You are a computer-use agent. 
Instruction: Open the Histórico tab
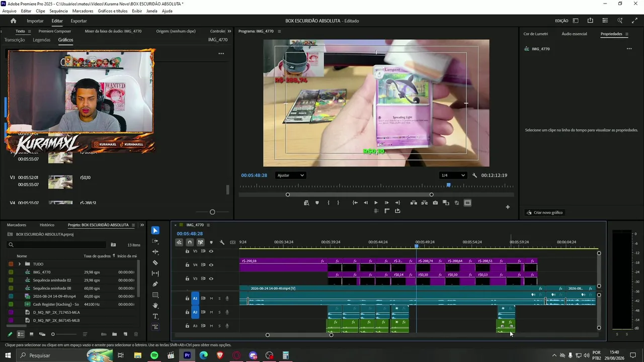coord(47,225)
